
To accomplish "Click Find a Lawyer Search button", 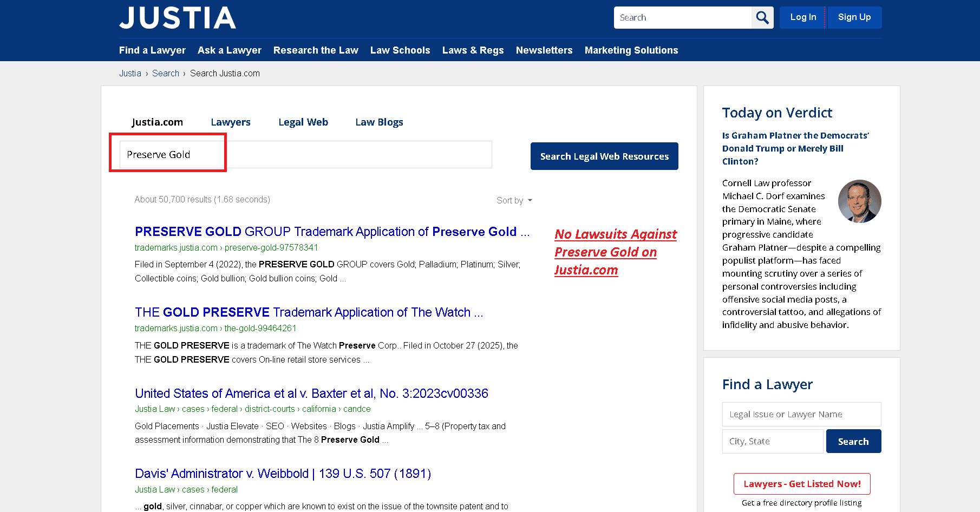I will pos(853,441).
